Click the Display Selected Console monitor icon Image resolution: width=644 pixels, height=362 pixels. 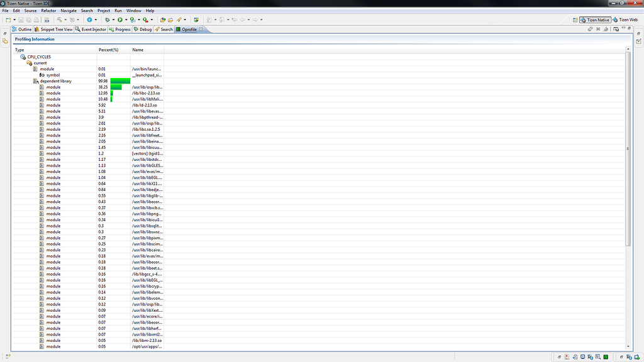(x=616, y=29)
